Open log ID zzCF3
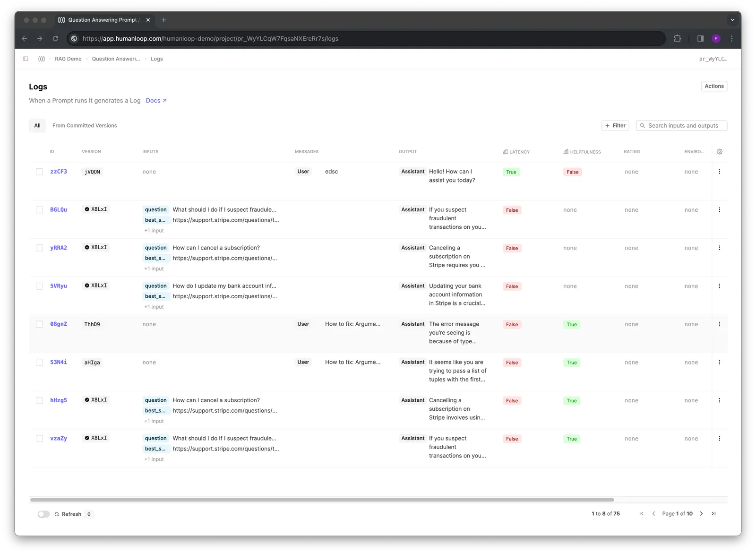This screenshot has height=554, width=756. tap(59, 172)
